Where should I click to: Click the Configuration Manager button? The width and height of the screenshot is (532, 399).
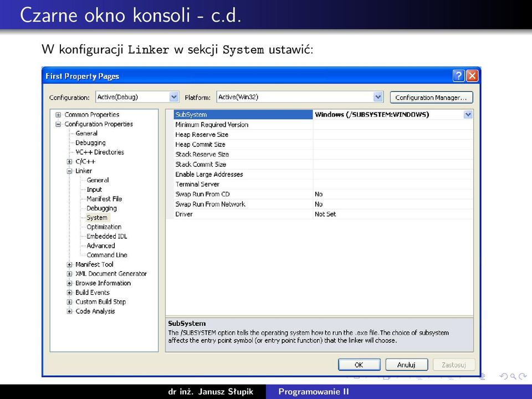tap(431, 98)
